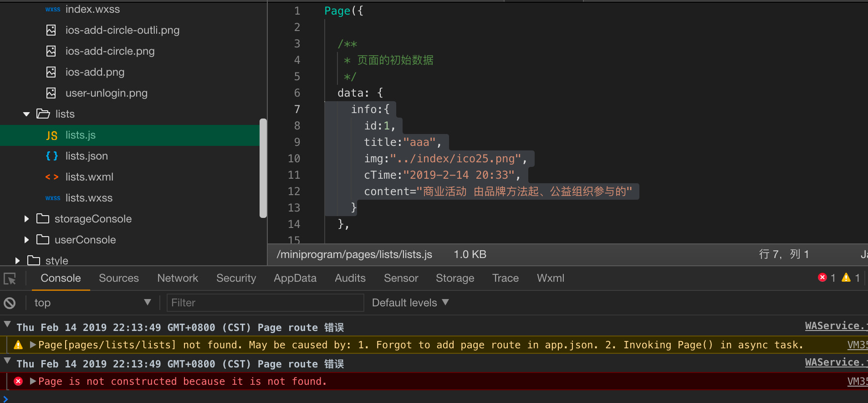Open the Default levels dropdown
This screenshot has height=403, width=868.
coord(410,303)
